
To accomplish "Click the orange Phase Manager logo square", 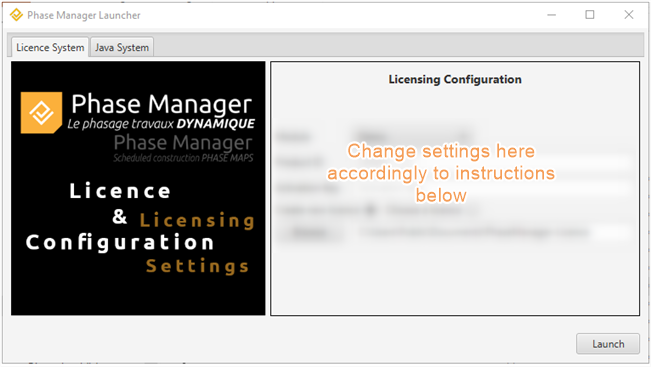I will click(x=42, y=113).
